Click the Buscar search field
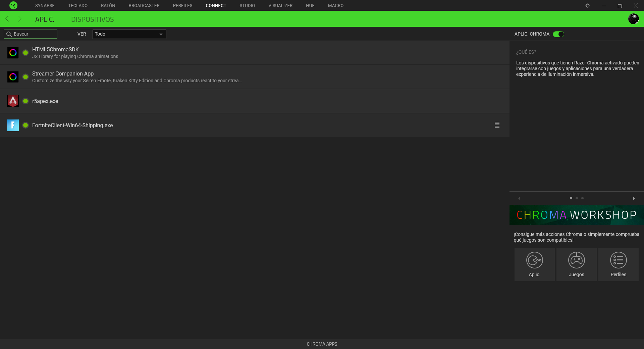The width and height of the screenshot is (644, 349). pyautogui.click(x=31, y=34)
